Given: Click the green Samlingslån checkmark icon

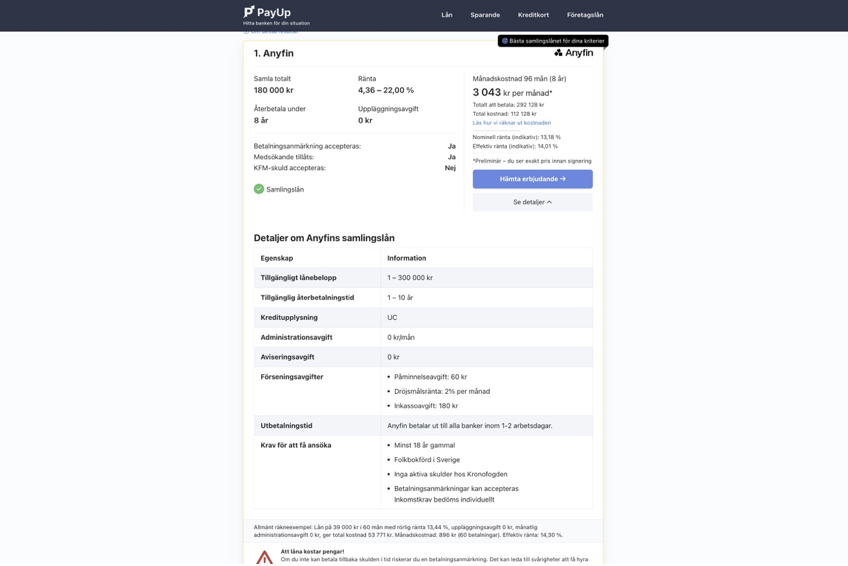Looking at the screenshot, I should point(259,189).
